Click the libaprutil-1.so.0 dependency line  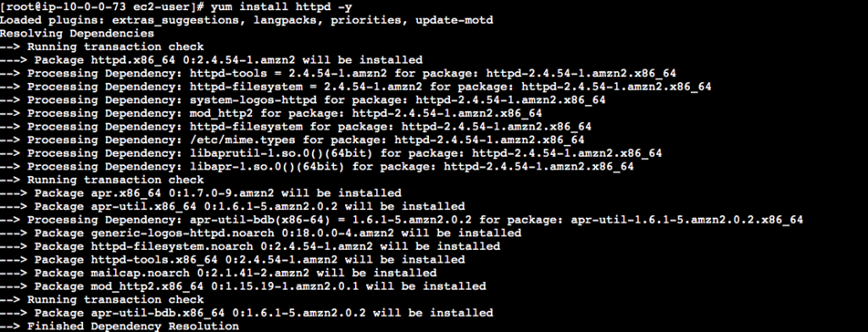[331, 153]
